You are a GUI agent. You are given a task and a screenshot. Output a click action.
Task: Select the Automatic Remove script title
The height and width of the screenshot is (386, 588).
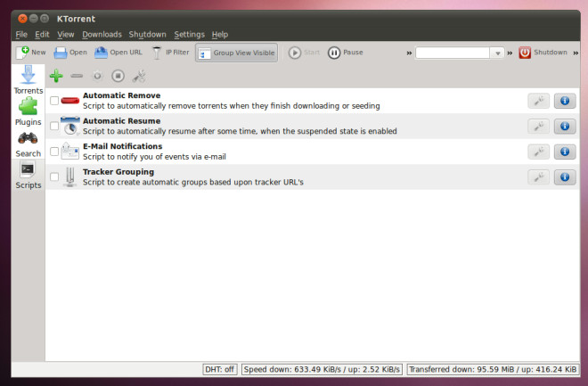tap(121, 95)
